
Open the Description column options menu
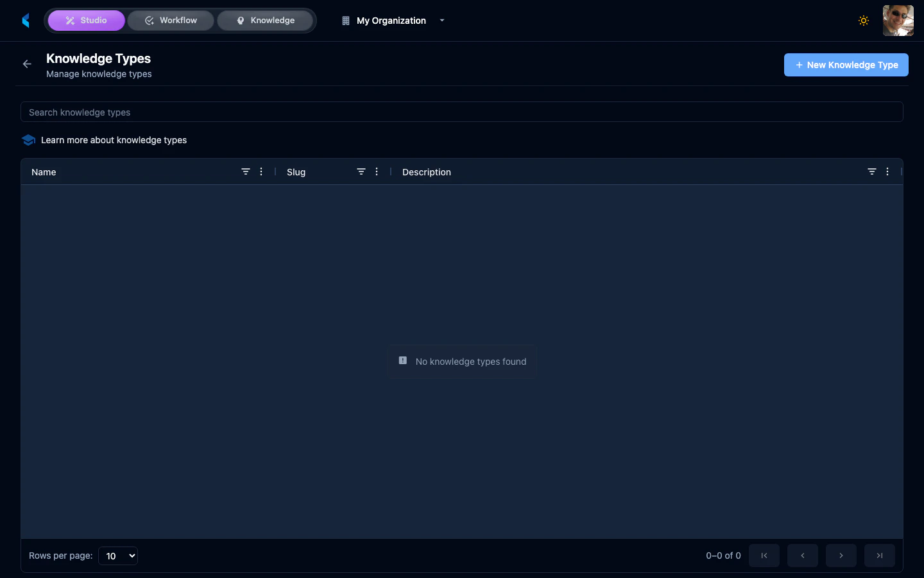click(887, 171)
